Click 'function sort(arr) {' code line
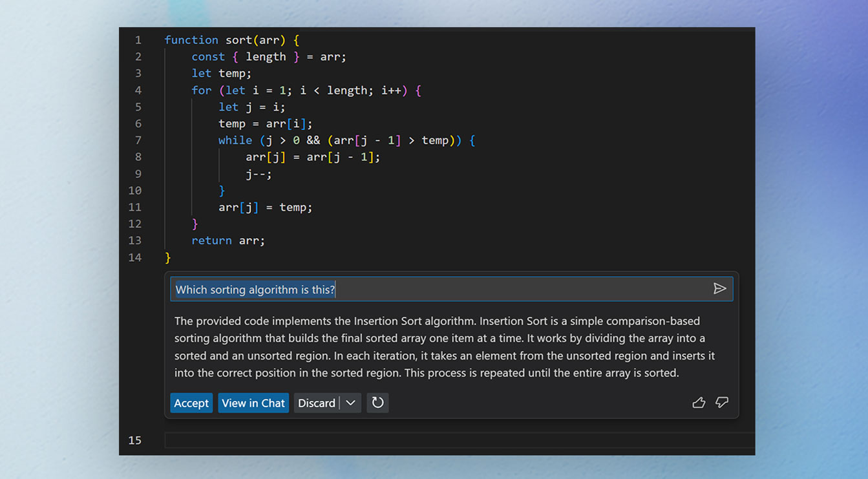The height and width of the screenshot is (479, 868). tap(232, 40)
